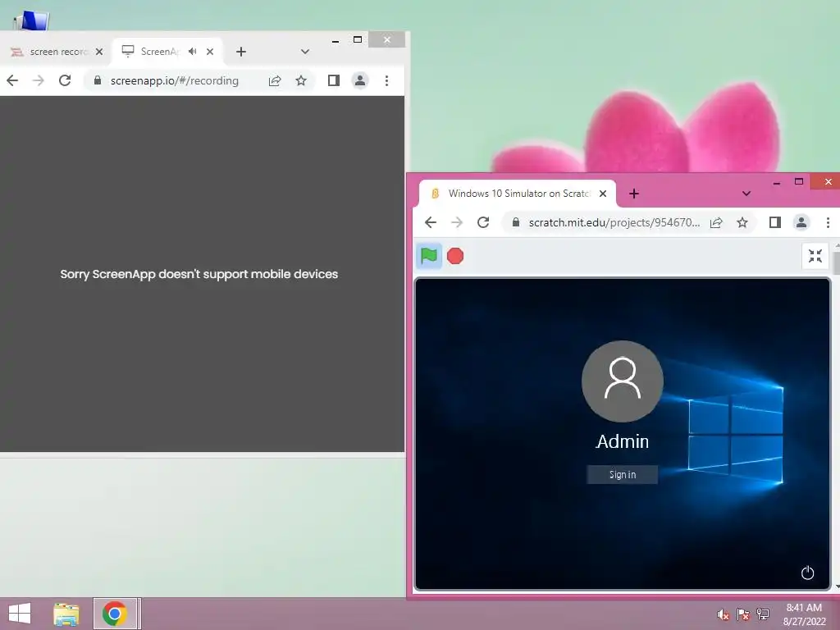Go forward in the Scratch browser window
This screenshot has height=630, width=840.
456,222
